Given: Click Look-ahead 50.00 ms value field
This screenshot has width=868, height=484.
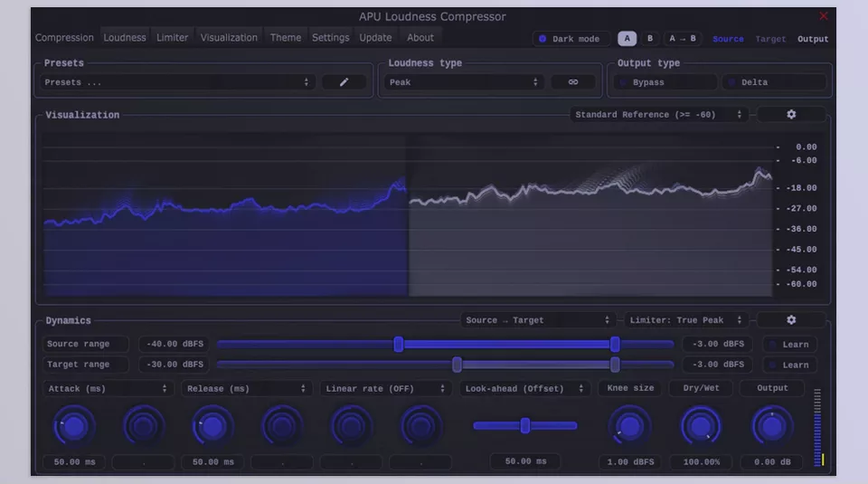Looking at the screenshot, I should (525, 460).
